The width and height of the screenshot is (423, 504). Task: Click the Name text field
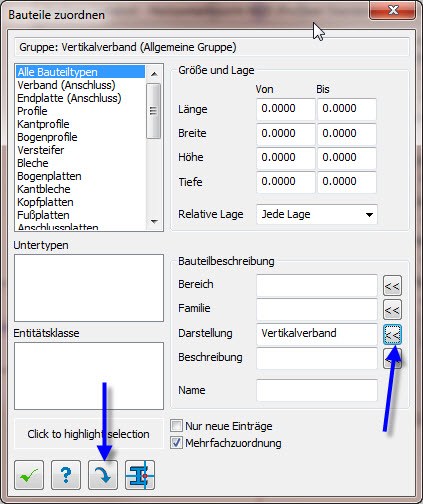[x=317, y=390]
